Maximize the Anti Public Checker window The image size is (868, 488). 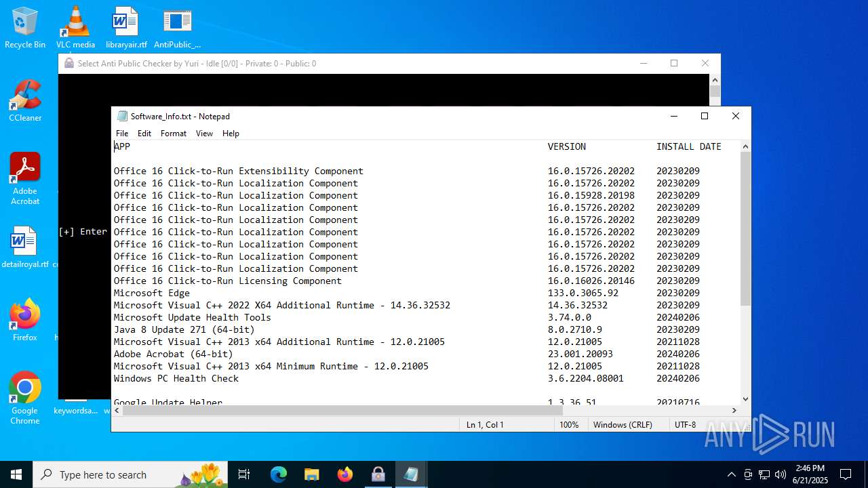point(674,63)
